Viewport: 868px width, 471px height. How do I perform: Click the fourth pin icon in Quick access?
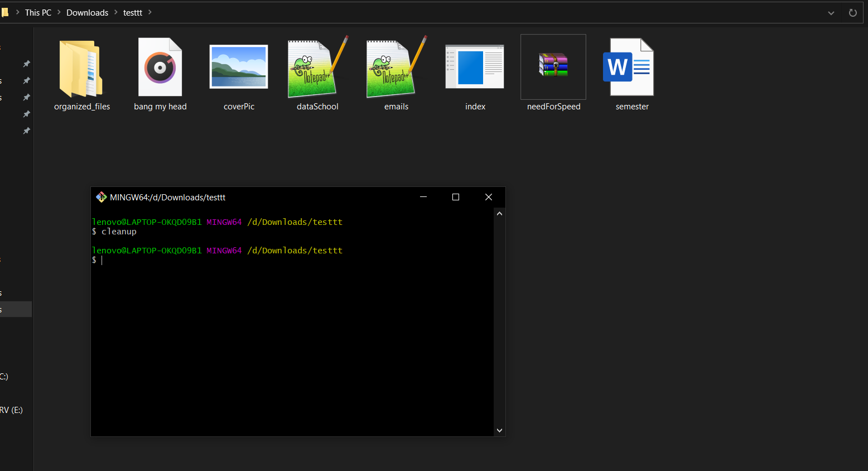26,114
